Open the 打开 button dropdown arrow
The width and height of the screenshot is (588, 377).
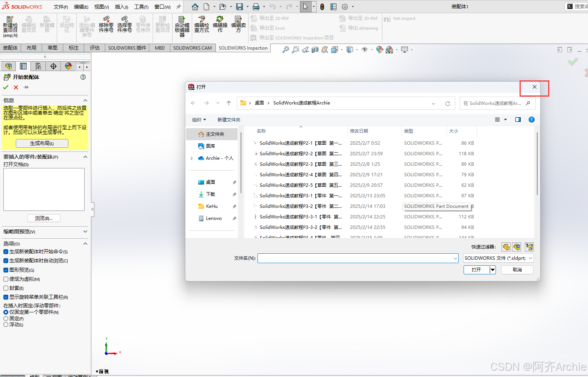(493, 270)
